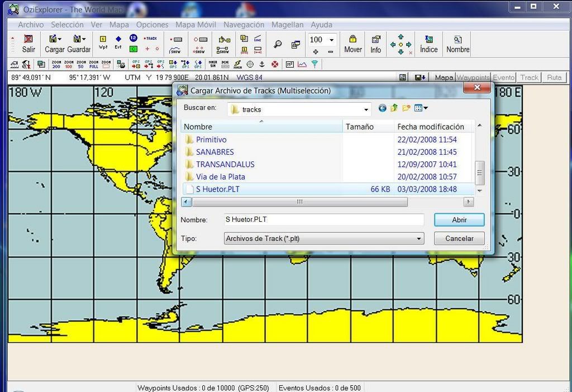Open the Selección menu
Screen dimensions: 572x392
pos(67,25)
